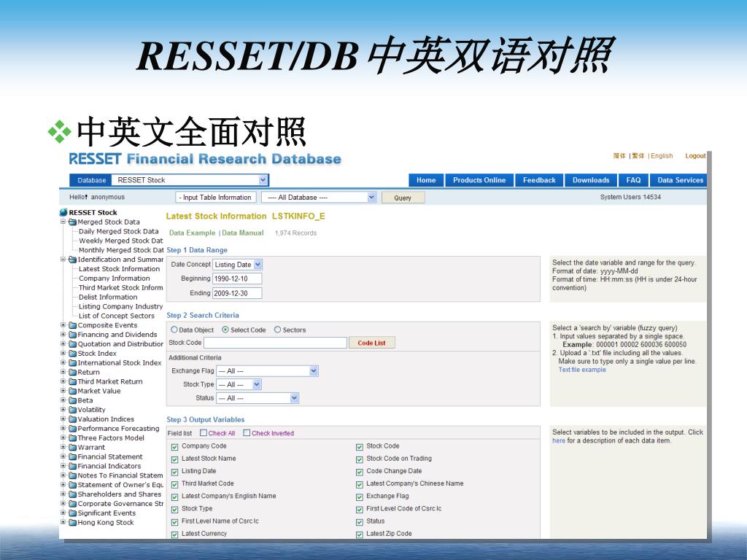Open the Date Concept Listing Date dropdown
Viewport: 747px width, 560px height.
pyautogui.click(x=258, y=264)
